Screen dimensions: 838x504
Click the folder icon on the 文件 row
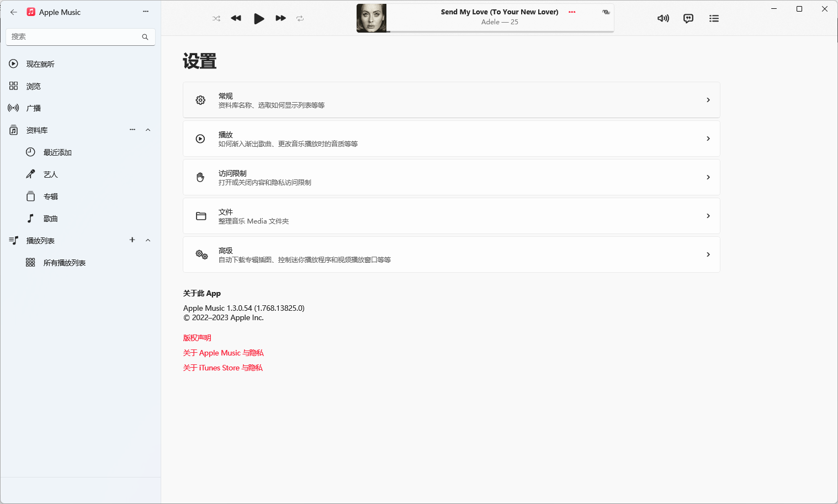pyautogui.click(x=201, y=216)
